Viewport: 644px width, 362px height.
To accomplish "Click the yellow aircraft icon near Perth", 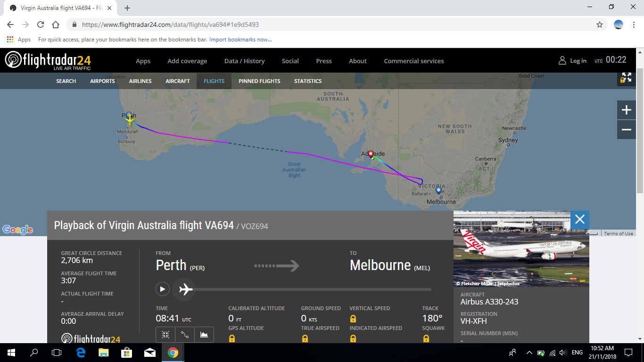I will coord(130,120).
